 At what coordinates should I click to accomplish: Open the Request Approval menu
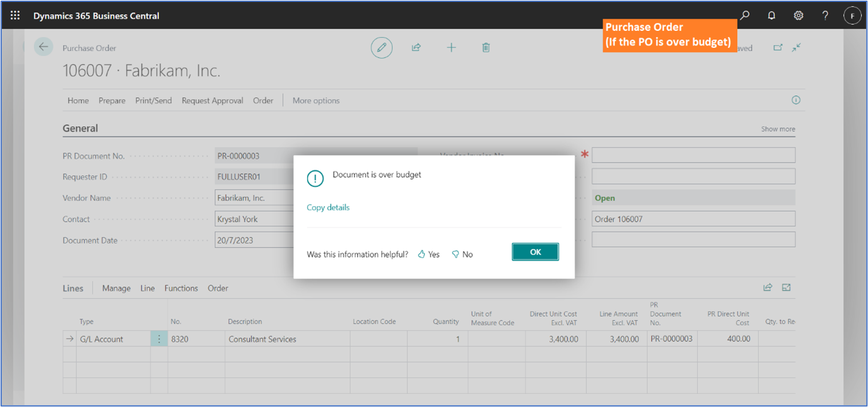[212, 100]
